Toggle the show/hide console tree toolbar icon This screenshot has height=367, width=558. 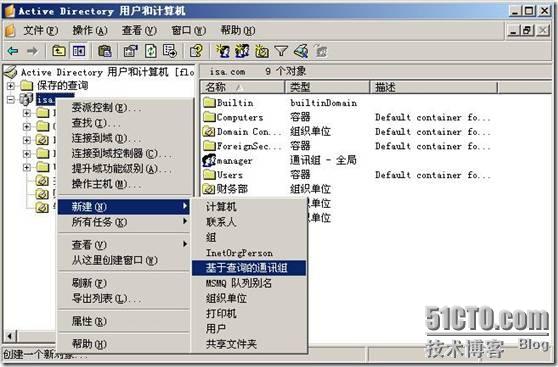[79, 51]
